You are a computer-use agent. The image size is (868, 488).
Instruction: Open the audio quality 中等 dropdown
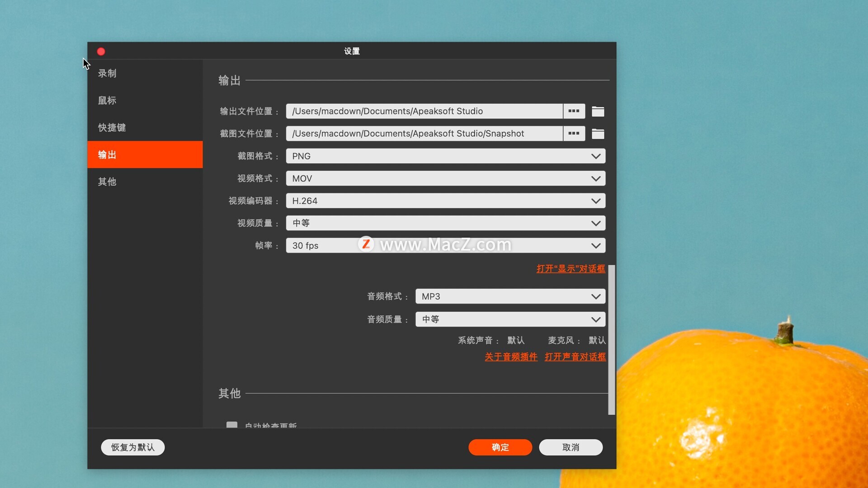[x=510, y=319]
